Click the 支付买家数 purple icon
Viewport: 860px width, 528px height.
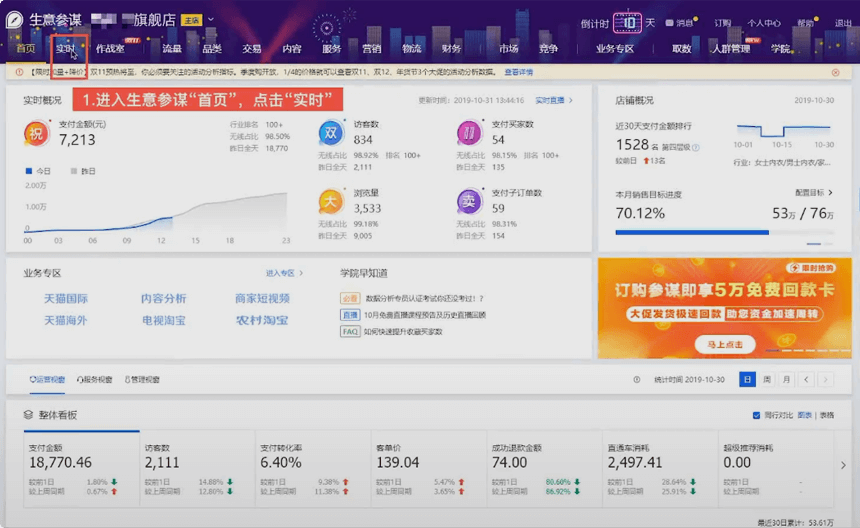[x=468, y=133]
